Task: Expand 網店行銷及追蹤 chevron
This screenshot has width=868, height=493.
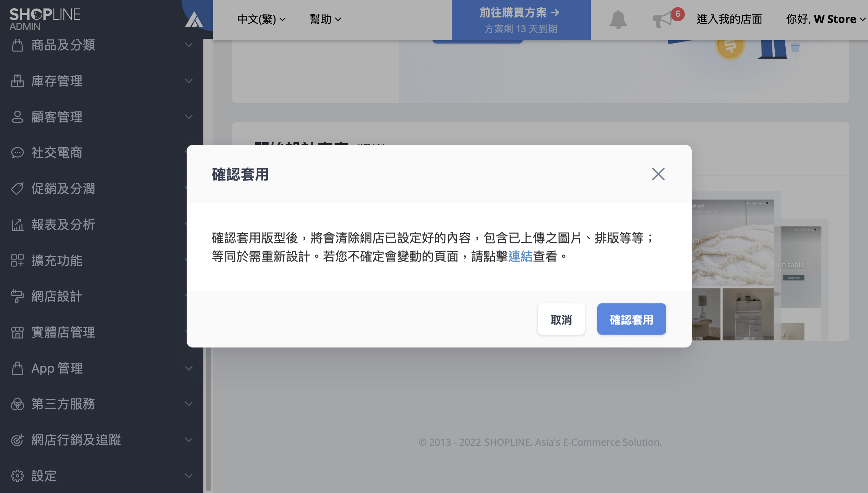Action: pyautogui.click(x=189, y=440)
